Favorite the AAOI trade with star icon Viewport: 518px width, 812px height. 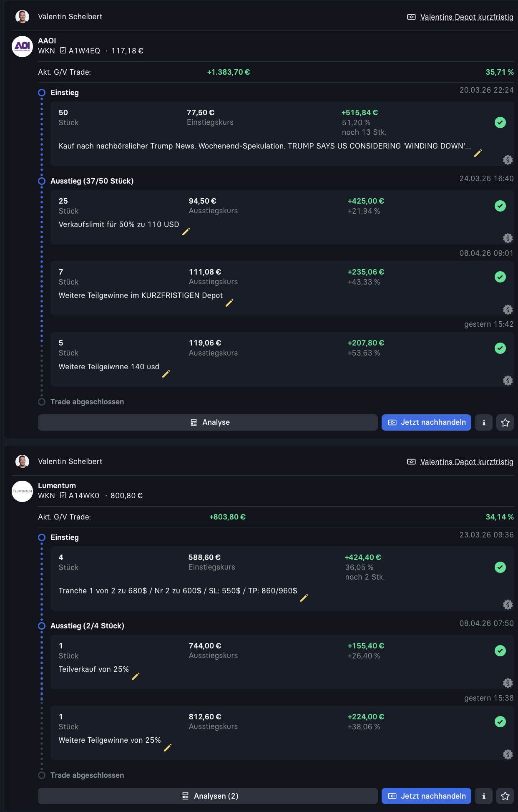(505, 422)
